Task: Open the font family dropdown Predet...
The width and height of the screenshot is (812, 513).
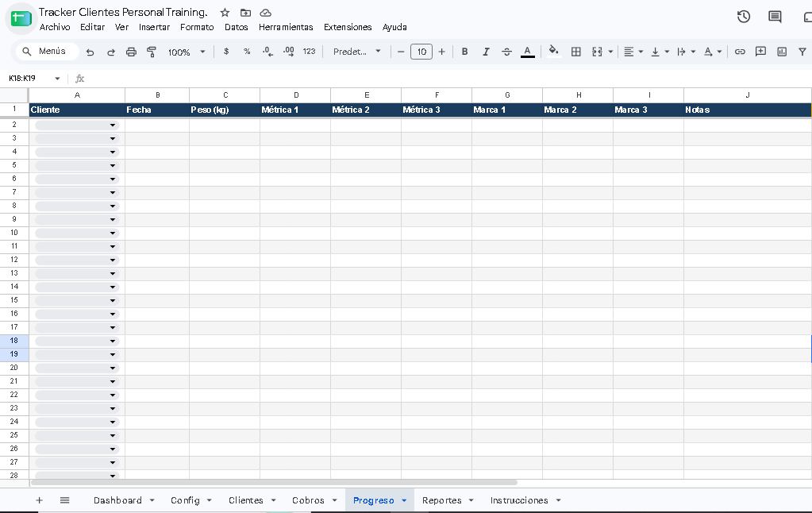Action: [x=357, y=52]
